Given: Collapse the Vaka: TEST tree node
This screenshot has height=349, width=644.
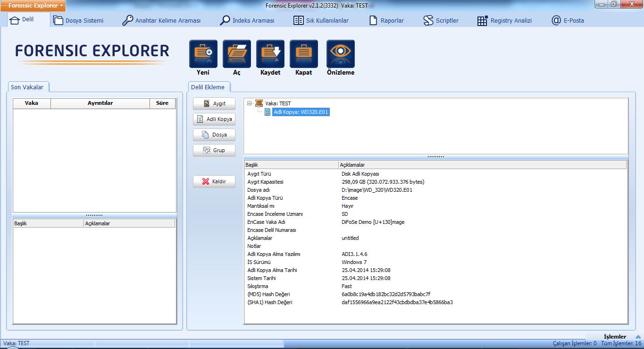Looking at the screenshot, I should 250,103.
